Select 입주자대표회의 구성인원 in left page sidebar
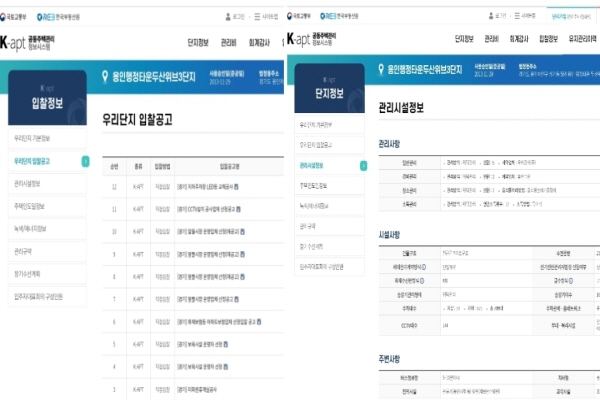This screenshot has height=400, width=600. [47, 297]
